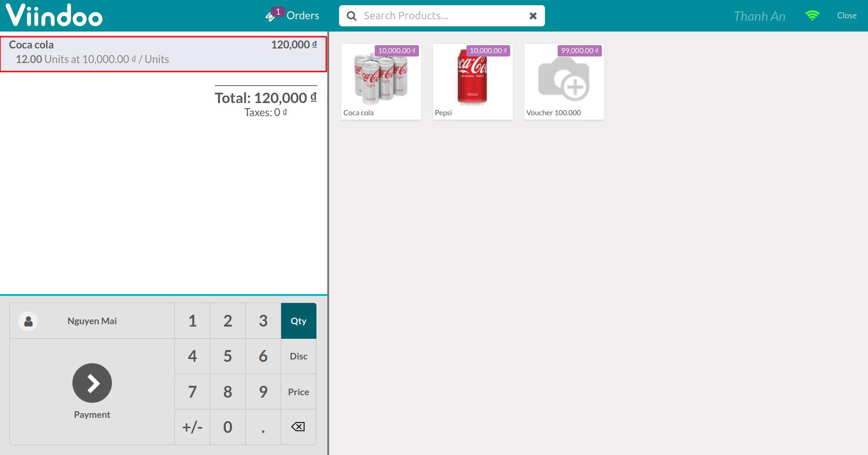Tap numpad key 2
This screenshot has width=868, height=455.
pos(228,321)
